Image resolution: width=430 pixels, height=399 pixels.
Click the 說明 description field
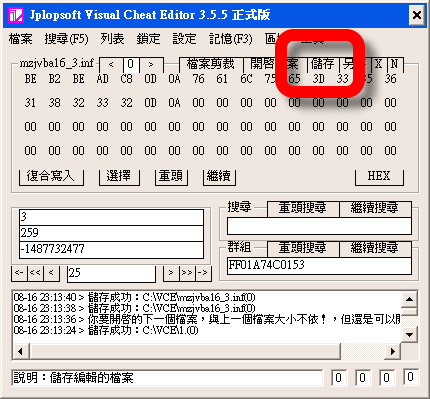167,378
